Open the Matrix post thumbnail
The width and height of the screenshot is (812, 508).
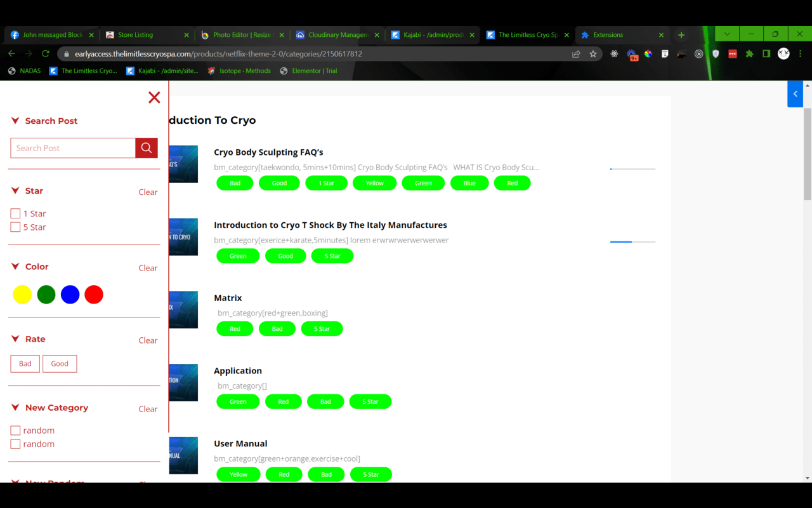click(x=183, y=310)
